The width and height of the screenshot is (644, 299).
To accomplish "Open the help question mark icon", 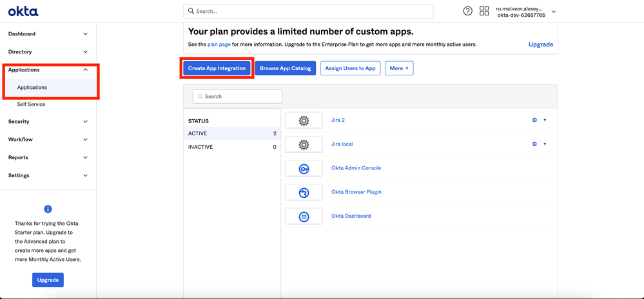I will (x=468, y=11).
